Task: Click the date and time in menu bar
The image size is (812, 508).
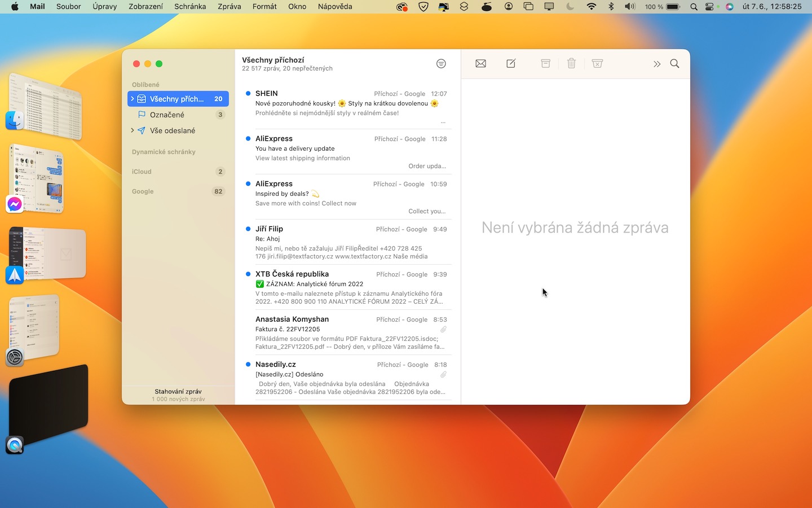Action: (x=772, y=7)
